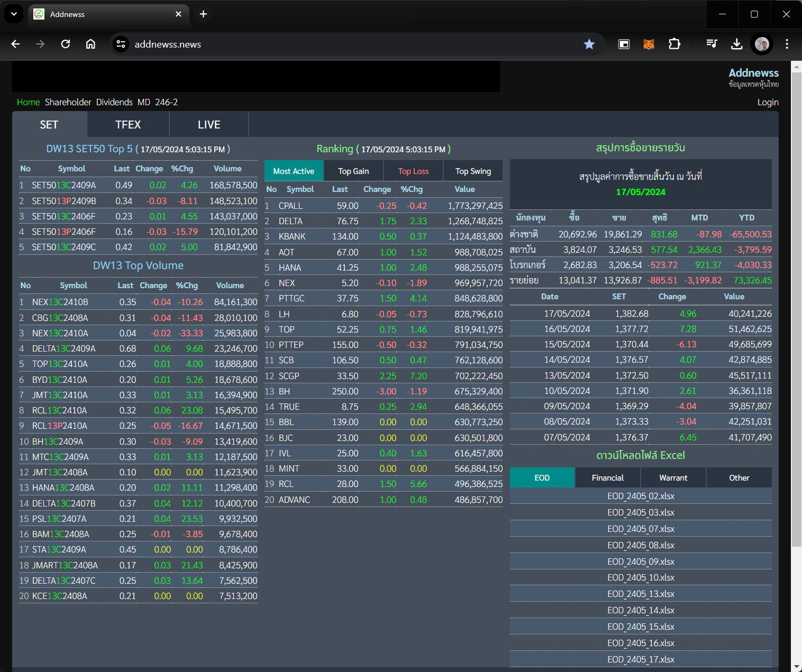Select the Top Swing ranking tab
The height and width of the screenshot is (672, 802).
coord(473,171)
